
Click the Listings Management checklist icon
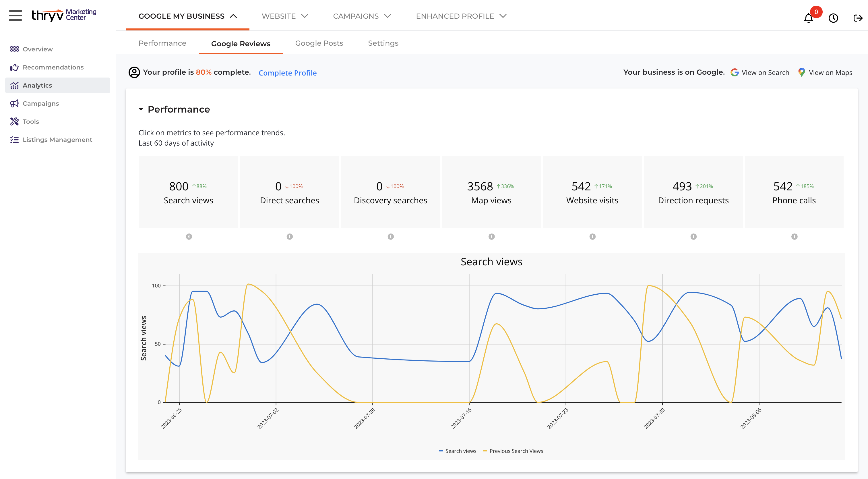[x=14, y=140]
